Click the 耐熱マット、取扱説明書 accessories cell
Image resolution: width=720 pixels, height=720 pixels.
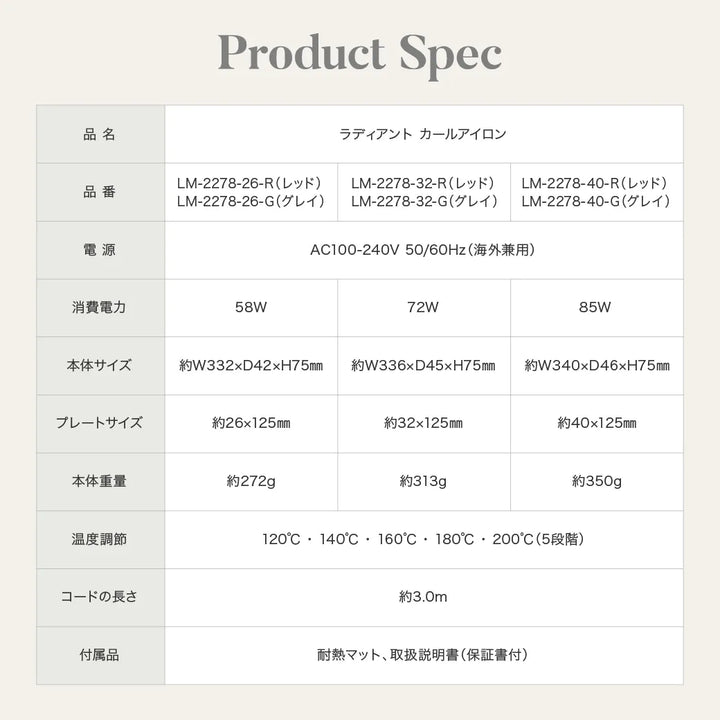(x=423, y=655)
